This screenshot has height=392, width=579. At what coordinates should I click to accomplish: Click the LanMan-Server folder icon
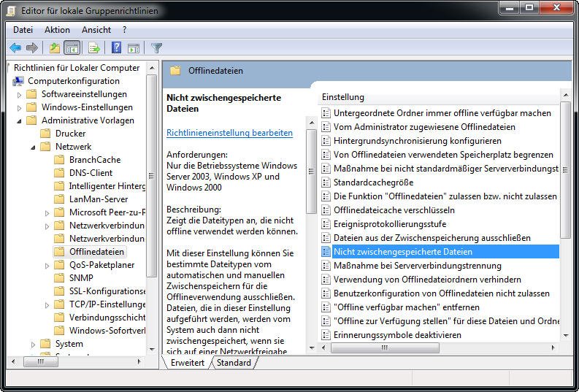pos(59,199)
